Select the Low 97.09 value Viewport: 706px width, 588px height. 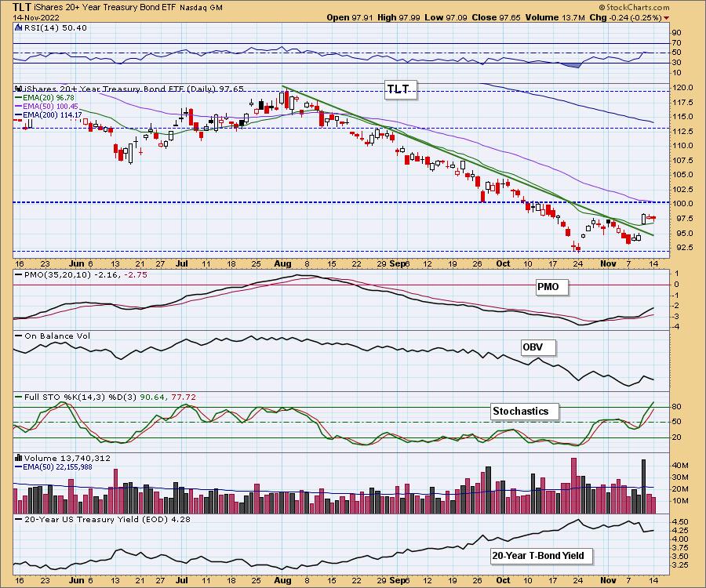coord(446,17)
